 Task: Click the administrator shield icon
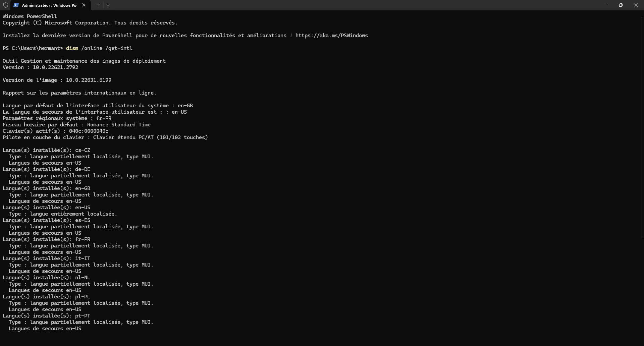(5, 5)
